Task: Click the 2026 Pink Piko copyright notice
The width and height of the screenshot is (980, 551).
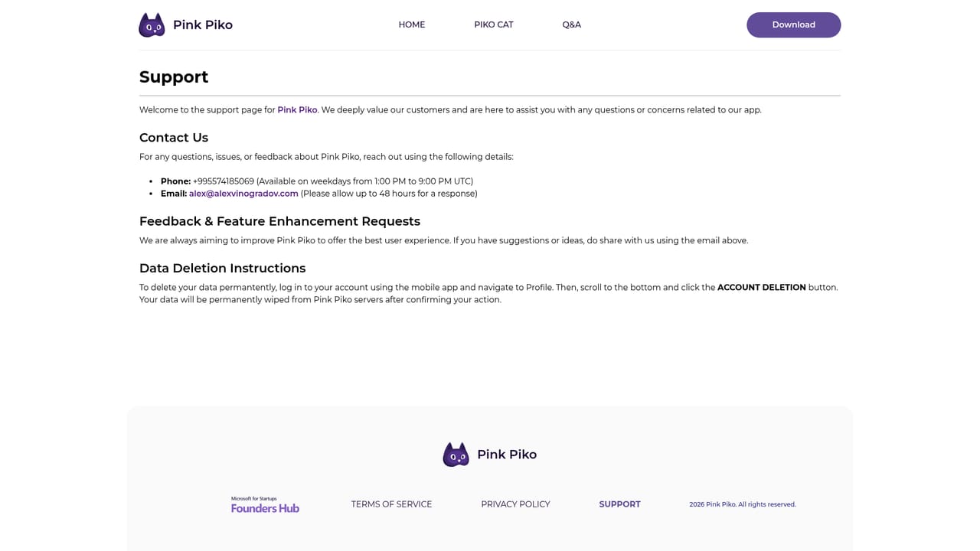Action: coord(743,504)
